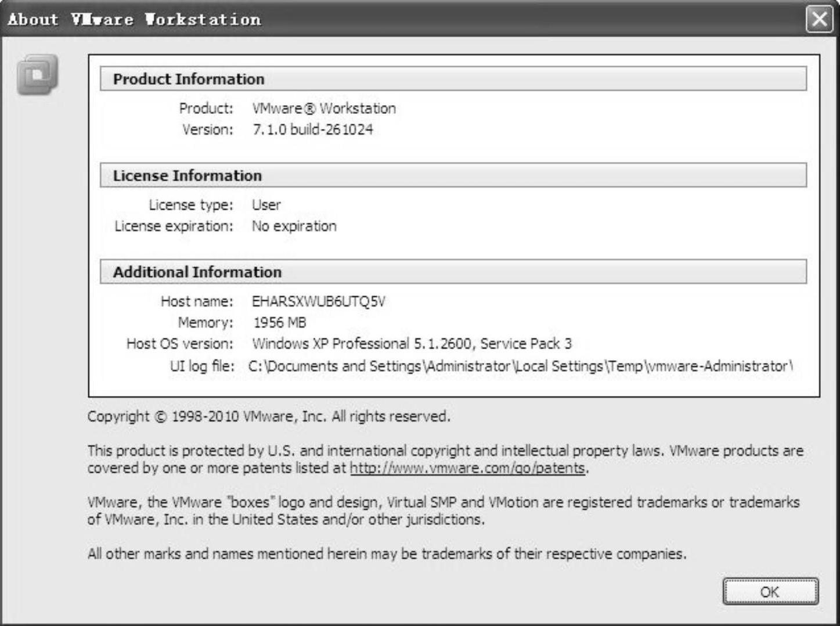Click the product name VMware Workstation
This screenshot has width=840, height=626.
[x=324, y=109]
